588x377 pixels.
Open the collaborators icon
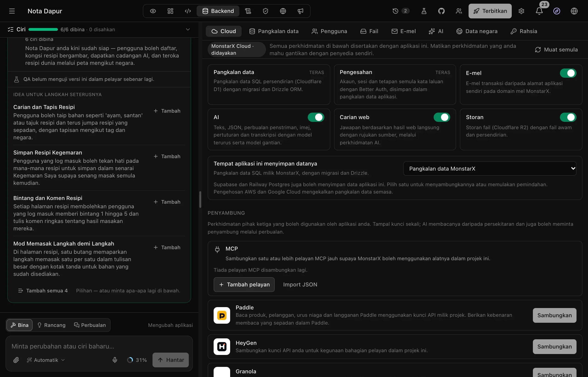tap(459, 11)
